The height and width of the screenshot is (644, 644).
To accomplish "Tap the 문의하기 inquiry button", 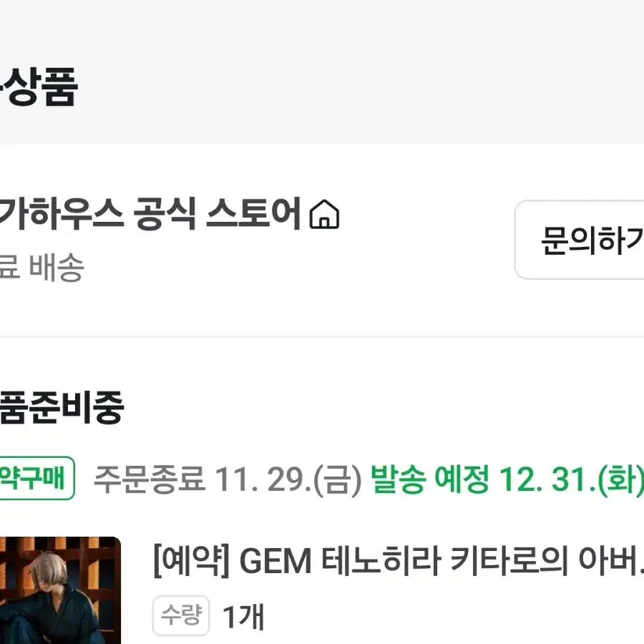I will click(x=580, y=240).
